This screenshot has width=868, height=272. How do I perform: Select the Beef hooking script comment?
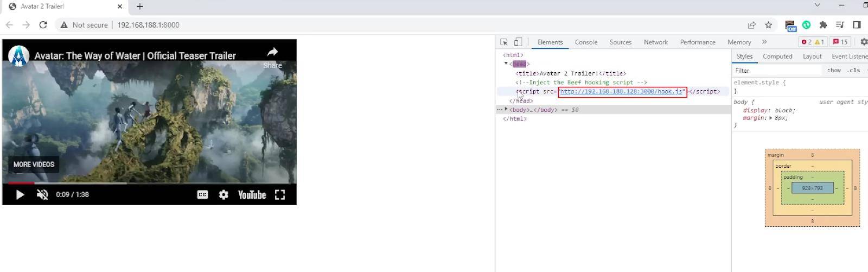[581, 83]
